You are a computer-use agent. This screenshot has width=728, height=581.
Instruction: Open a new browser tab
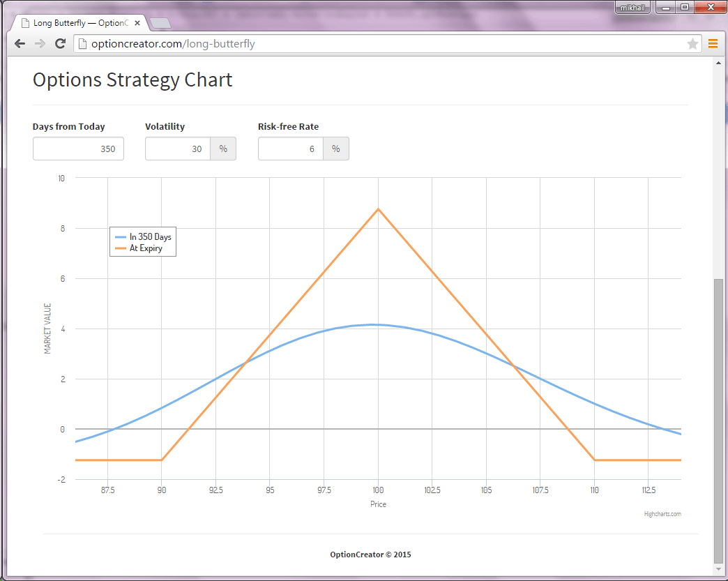point(160,24)
